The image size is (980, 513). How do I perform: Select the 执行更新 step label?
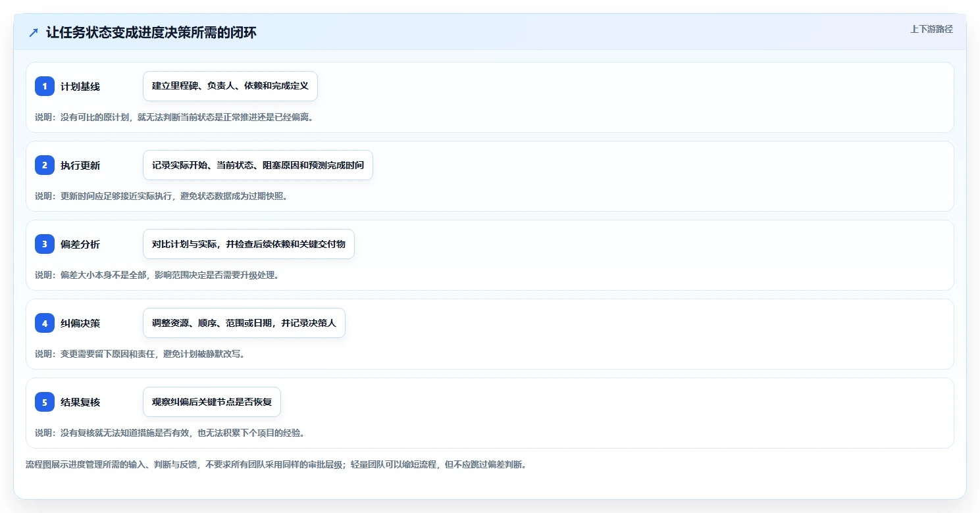pos(80,166)
